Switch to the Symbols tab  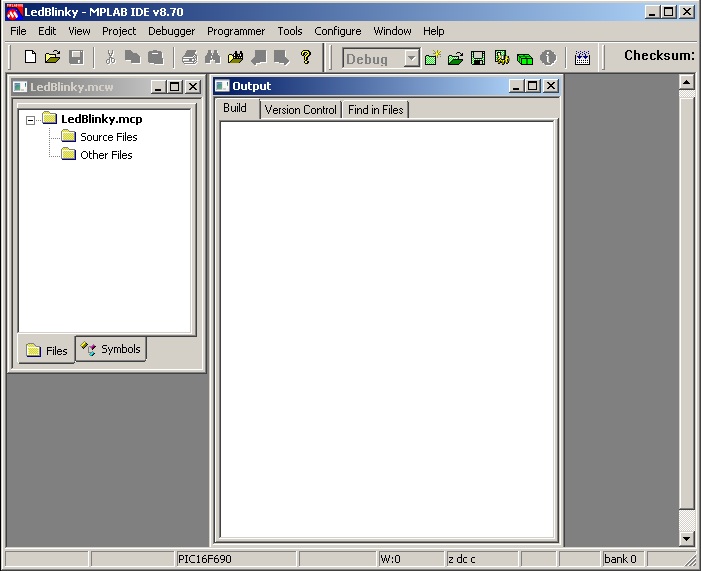[x=111, y=349]
